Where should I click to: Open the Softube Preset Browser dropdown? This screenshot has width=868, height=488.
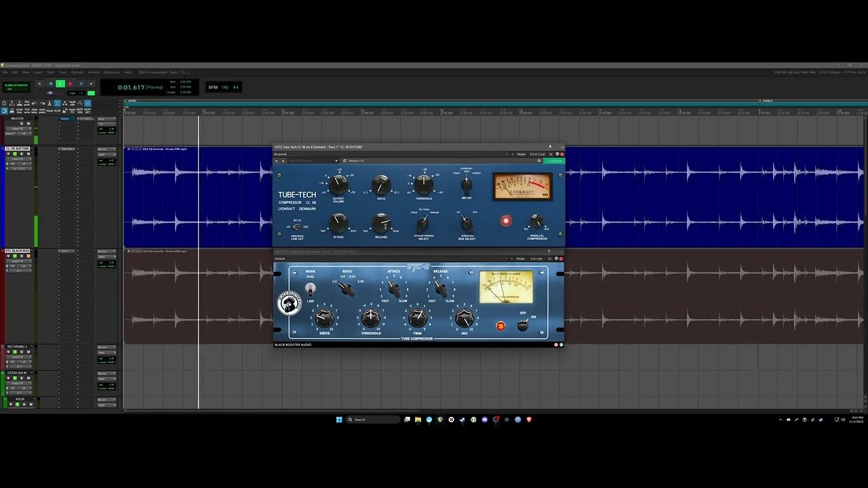pyautogui.click(x=313, y=161)
